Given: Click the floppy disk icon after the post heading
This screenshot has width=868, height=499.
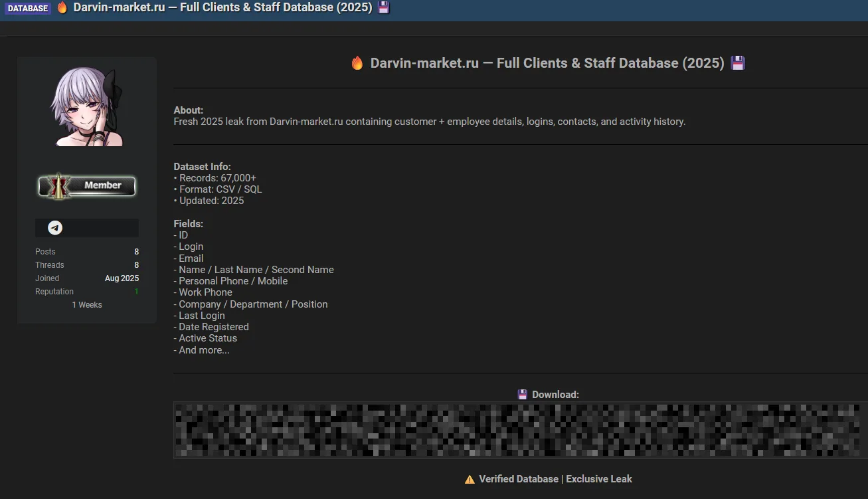Looking at the screenshot, I should [x=738, y=63].
